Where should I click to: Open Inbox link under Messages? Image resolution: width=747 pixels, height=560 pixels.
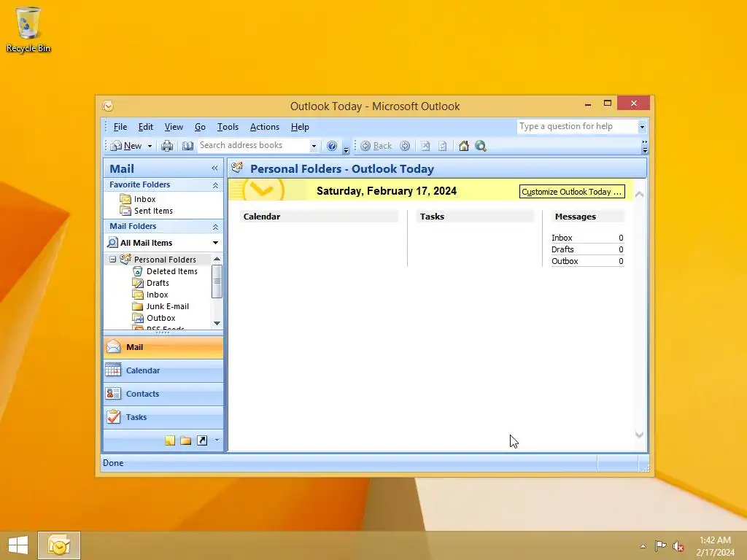pos(562,238)
